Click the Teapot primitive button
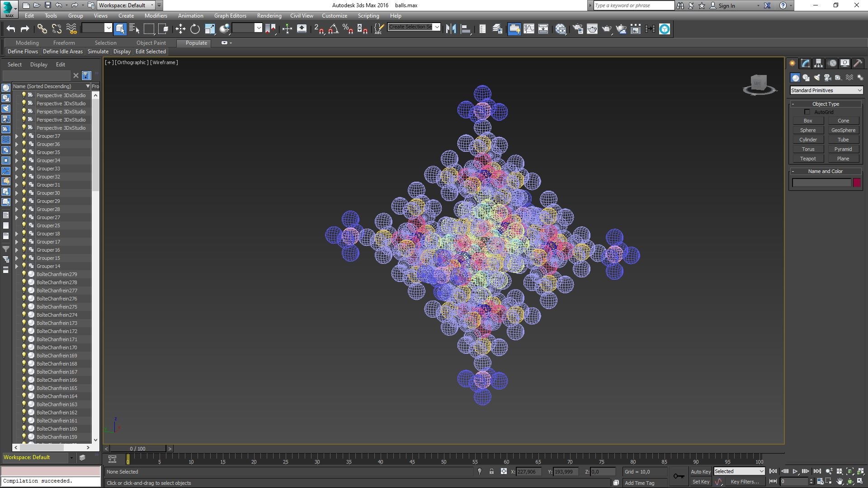Viewport: 868px width, 488px height. coord(807,159)
